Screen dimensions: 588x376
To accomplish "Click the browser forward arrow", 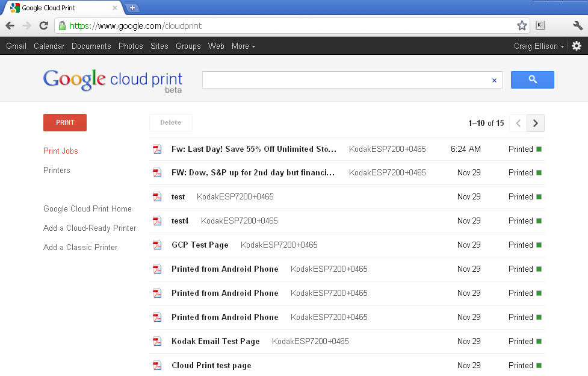I will pyautogui.click(x=26, y=25).
